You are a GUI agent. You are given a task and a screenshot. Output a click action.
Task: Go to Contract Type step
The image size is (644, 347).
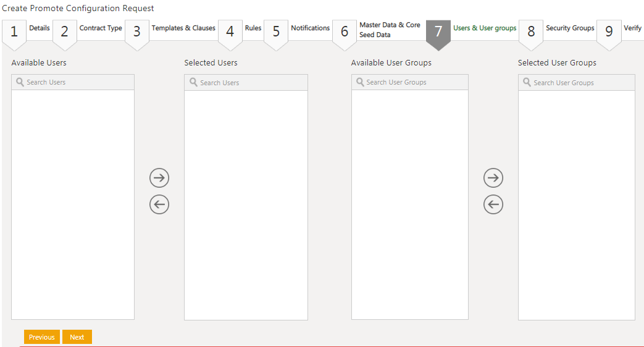click(101, 28)
